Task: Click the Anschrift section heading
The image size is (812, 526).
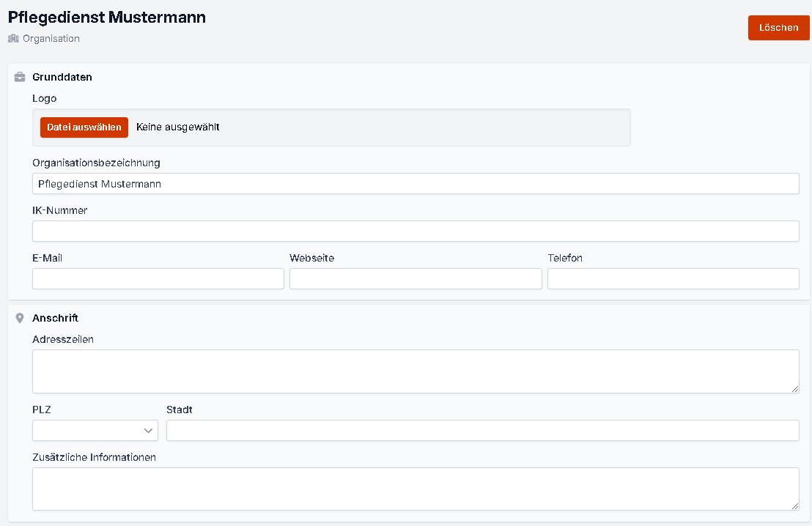Action: pos(56,318)
